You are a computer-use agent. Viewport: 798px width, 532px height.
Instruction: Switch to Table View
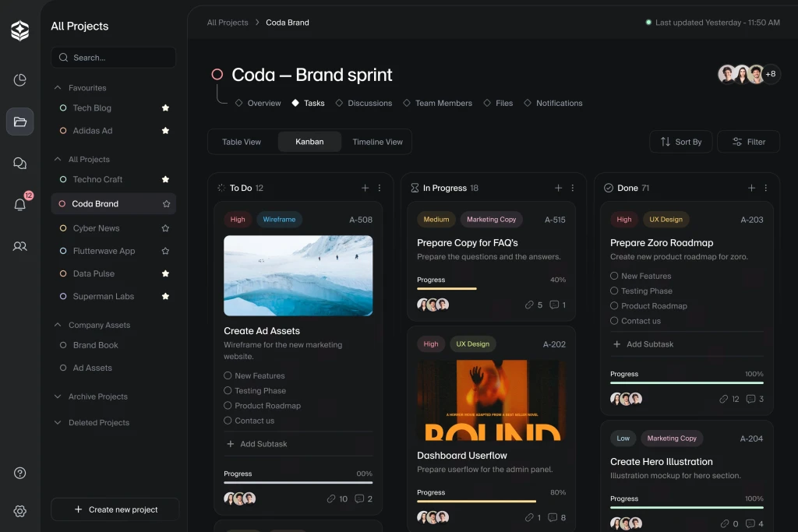tap(242, 142)
